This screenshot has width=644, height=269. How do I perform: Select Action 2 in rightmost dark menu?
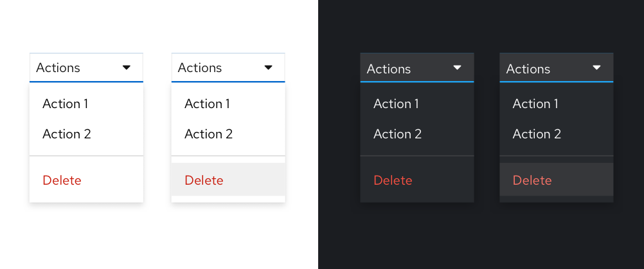(537, 134)
